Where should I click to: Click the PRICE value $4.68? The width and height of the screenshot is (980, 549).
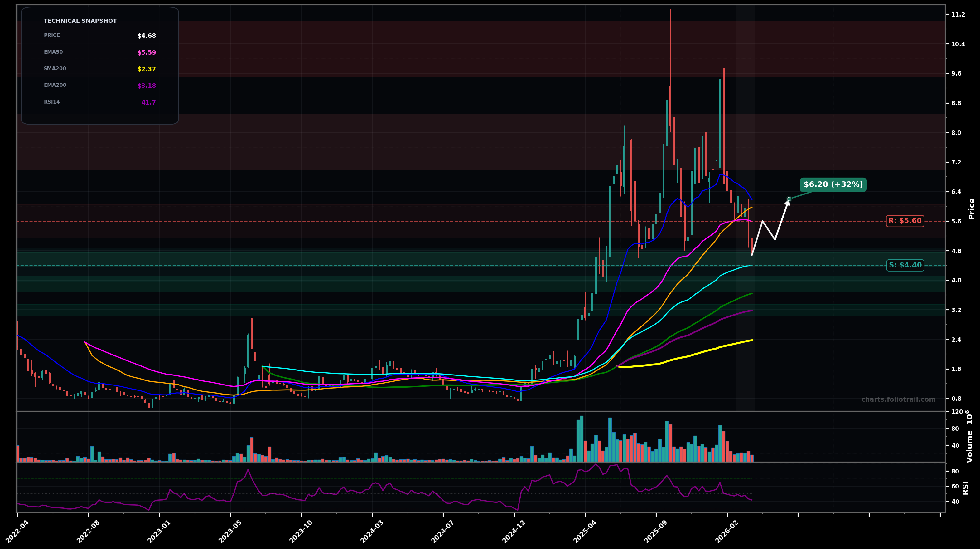pyautogui.click(x=147, y=36)
